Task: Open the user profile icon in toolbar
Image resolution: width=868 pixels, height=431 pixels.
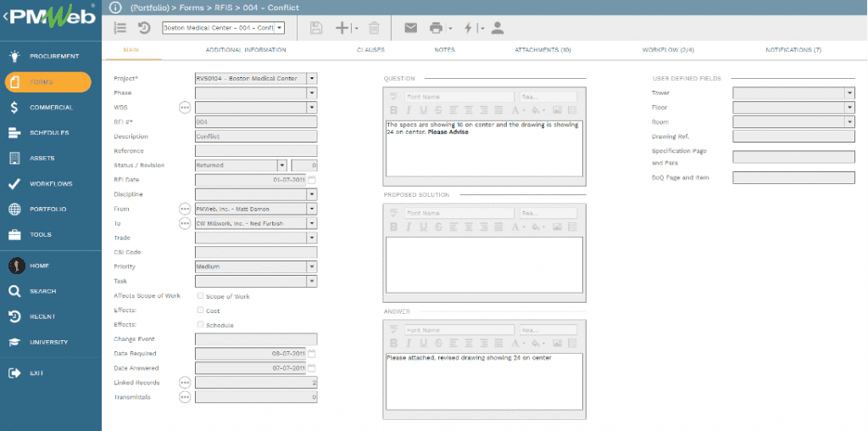Action: [x=498, y=28]
